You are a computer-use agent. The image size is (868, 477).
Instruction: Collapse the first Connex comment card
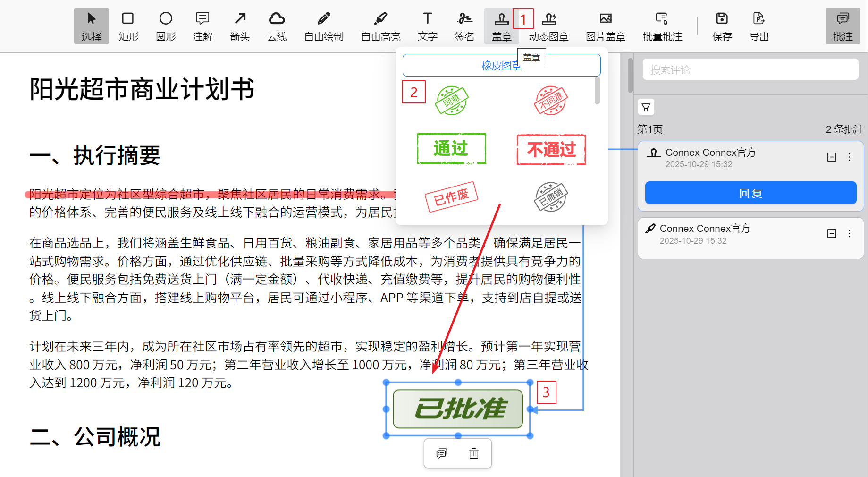[x=832, y=157]
